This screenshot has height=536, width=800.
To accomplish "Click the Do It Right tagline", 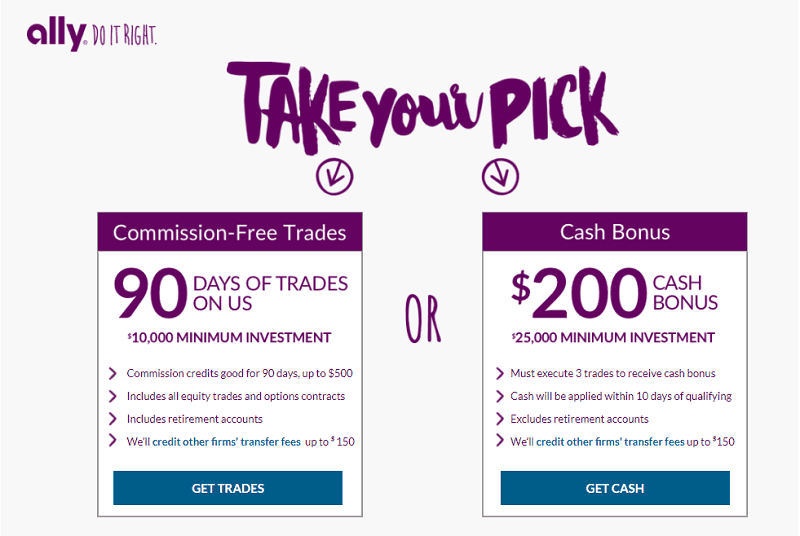I will click(x=124, y=36).
